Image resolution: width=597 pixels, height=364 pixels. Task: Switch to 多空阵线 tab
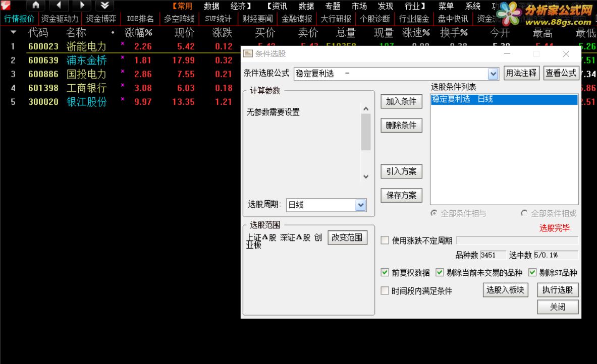click(x=179, y=19)
